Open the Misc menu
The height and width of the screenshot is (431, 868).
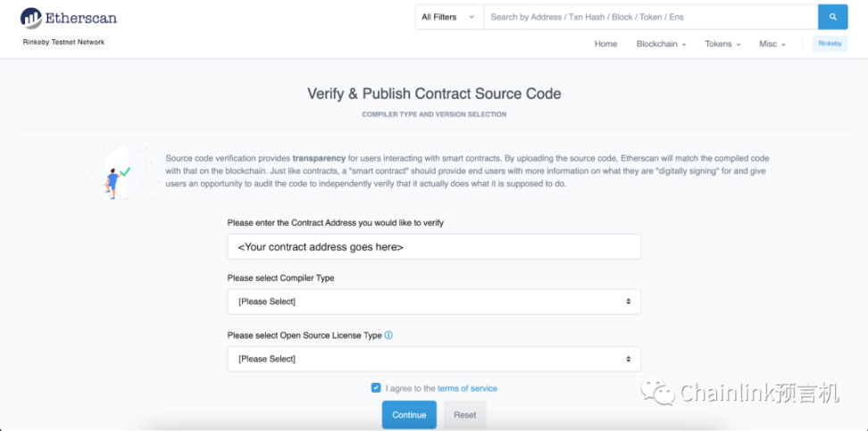772,44
